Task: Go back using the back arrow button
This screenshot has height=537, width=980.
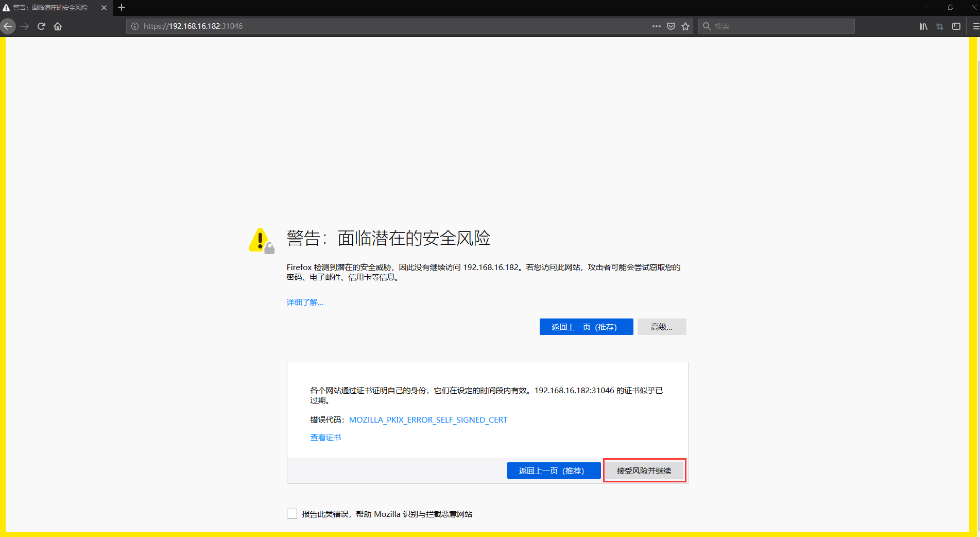Action: click(8, 26)
